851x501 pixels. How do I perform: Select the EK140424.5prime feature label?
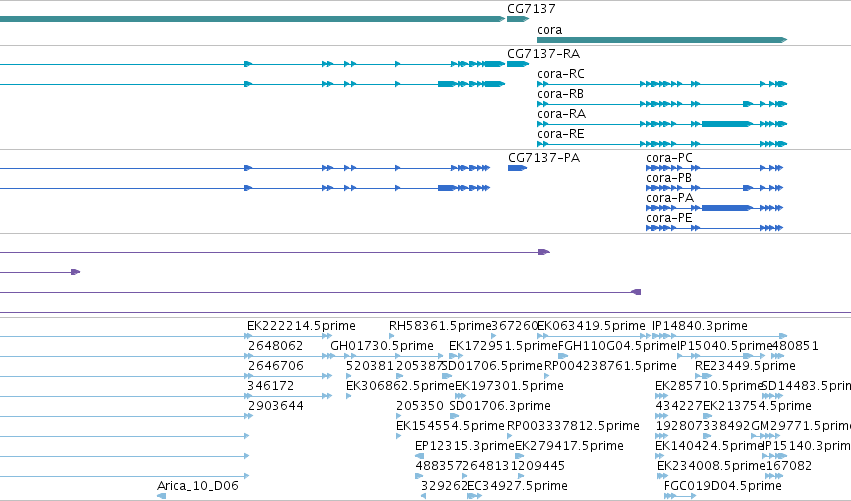point(709,446)
